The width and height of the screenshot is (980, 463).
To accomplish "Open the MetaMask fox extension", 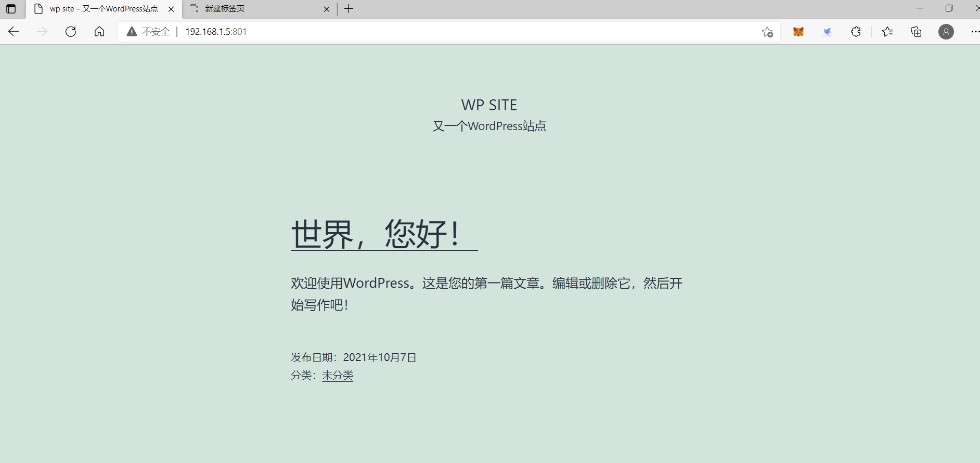I will [x=798, y=32].
